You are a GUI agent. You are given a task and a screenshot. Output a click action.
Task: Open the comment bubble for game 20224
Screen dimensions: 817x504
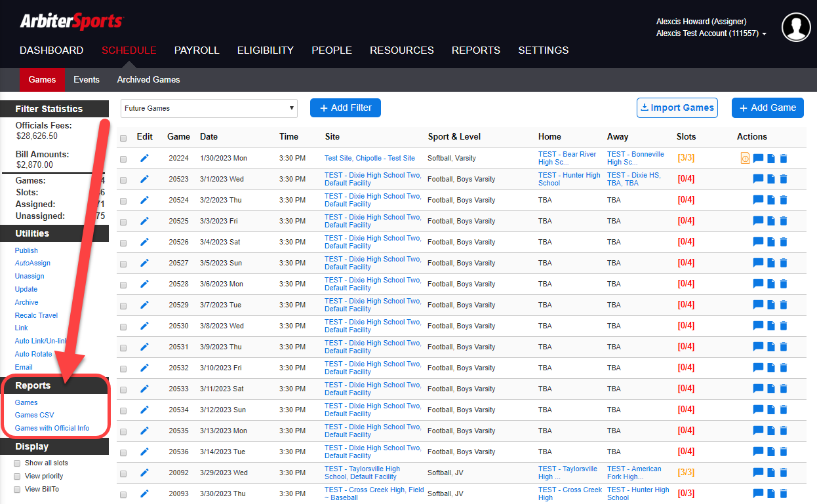(x=758, y=158)
